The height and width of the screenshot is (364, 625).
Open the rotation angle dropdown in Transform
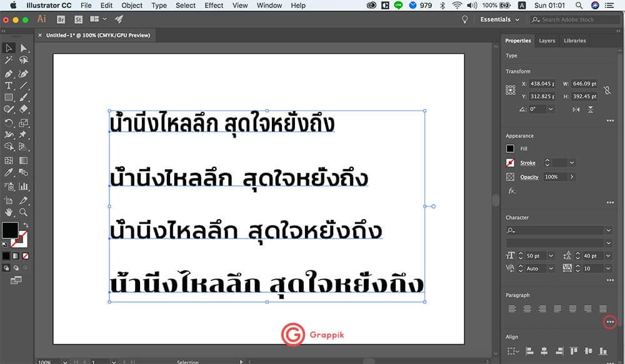(551, 109)
